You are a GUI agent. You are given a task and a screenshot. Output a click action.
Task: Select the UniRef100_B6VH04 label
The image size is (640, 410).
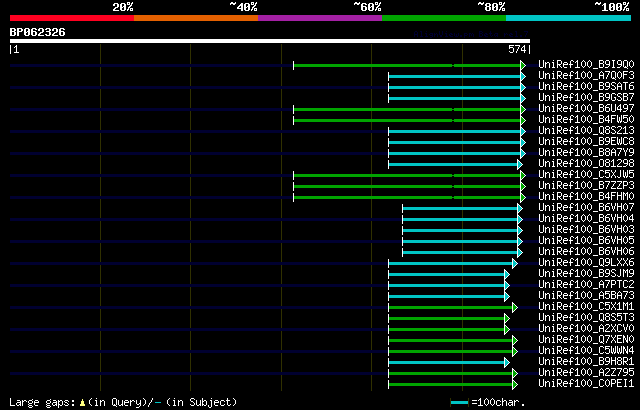pos(586,219)
